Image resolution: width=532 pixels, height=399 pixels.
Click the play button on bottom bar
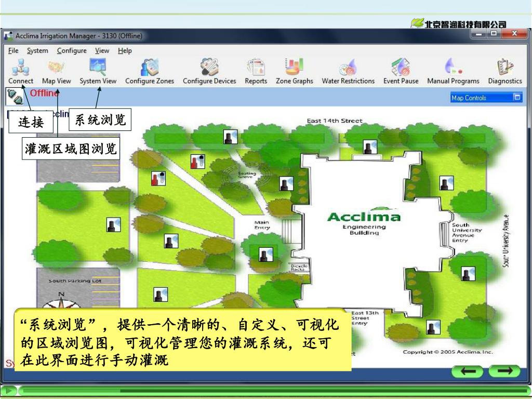pyautogui.click(x=9, y=391)
